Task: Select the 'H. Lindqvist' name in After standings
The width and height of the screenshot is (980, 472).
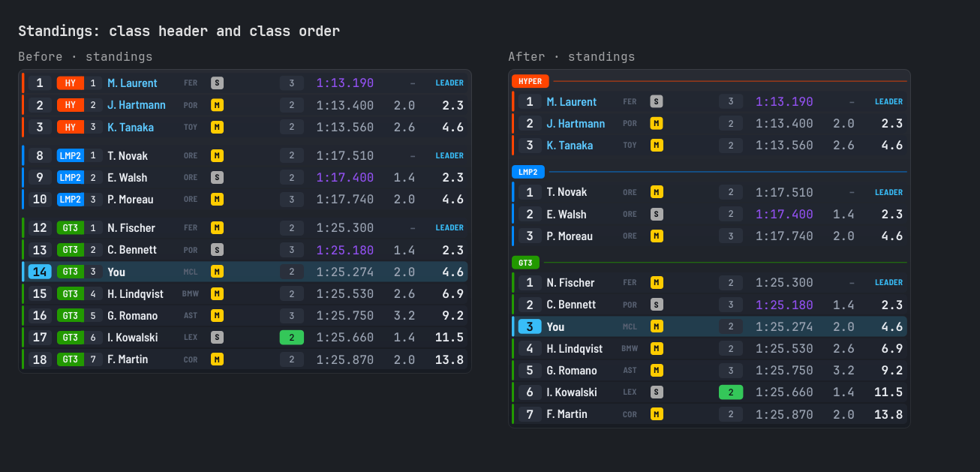Action: click(x=574, y=349)
